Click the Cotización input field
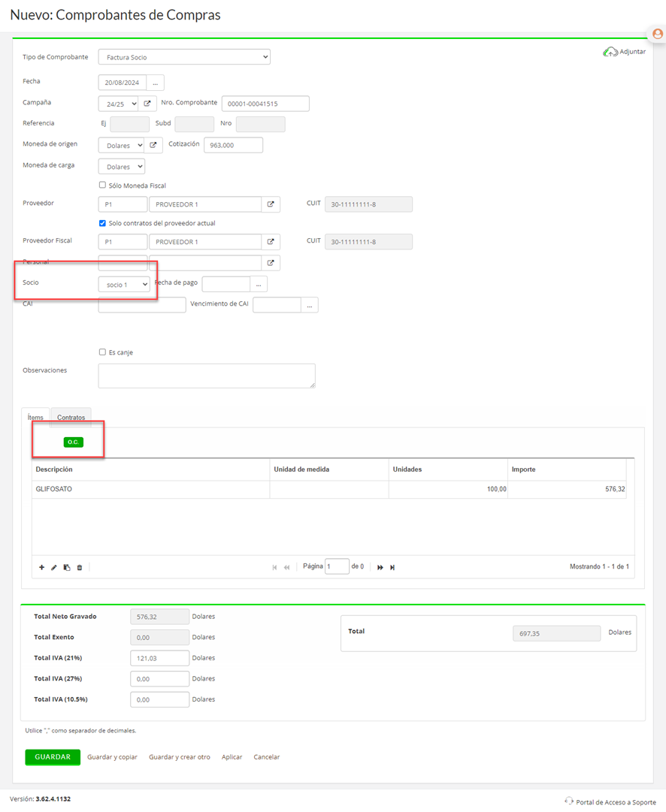Image resolution: width=666 pixels, height=812 pixels. pos(233,146)
